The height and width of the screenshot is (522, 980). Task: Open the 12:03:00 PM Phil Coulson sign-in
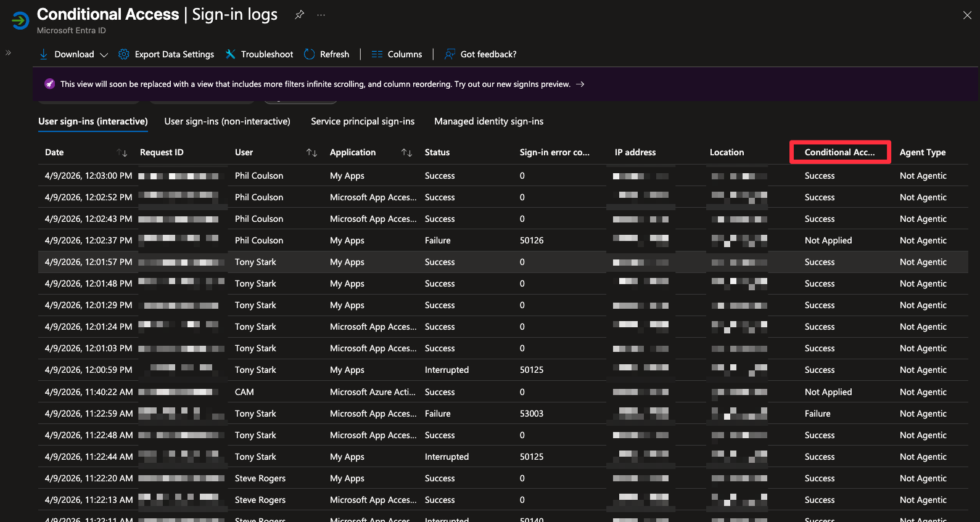tap(503, 176)
